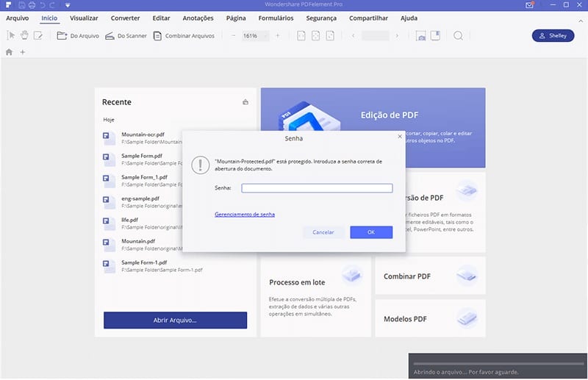Click the home tab icon
Screen dimensions: 588x380
point(9,52)
